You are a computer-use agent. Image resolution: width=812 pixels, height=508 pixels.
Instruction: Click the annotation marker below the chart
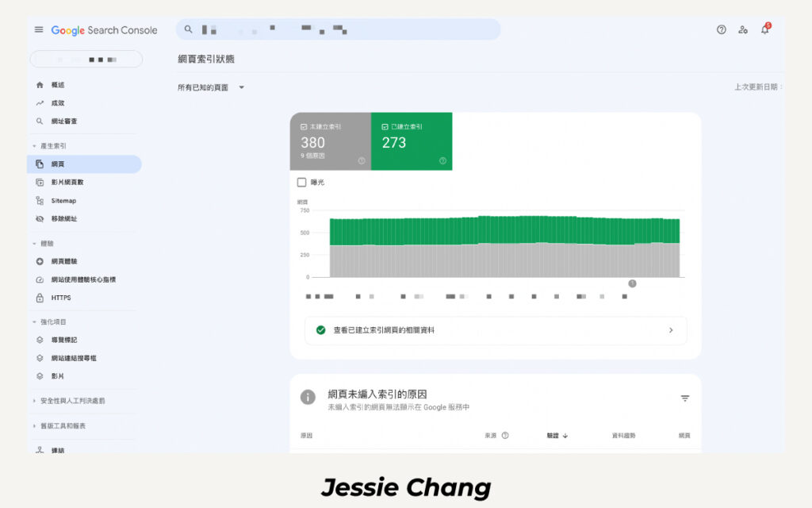(632, 283)
